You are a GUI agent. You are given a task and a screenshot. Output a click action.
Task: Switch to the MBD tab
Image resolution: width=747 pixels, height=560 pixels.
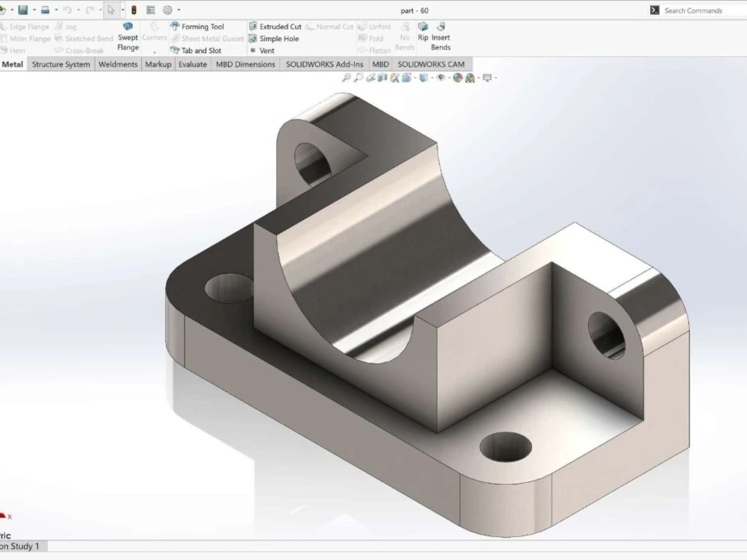[x=381, y=64]
